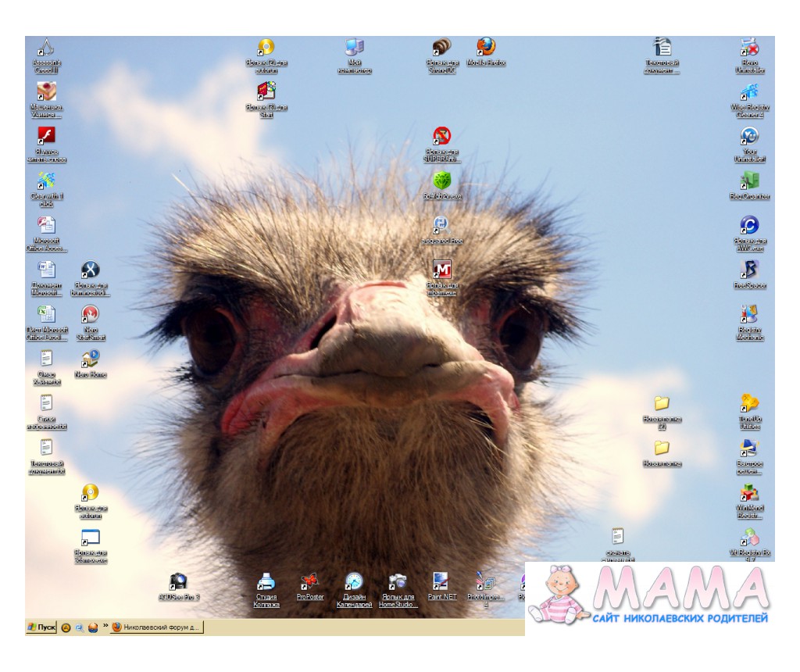Image resolution: width=800 pixels, height=672 pixels.
Task: Open the Новая папка (2) folder
Action: coord(662,404)
